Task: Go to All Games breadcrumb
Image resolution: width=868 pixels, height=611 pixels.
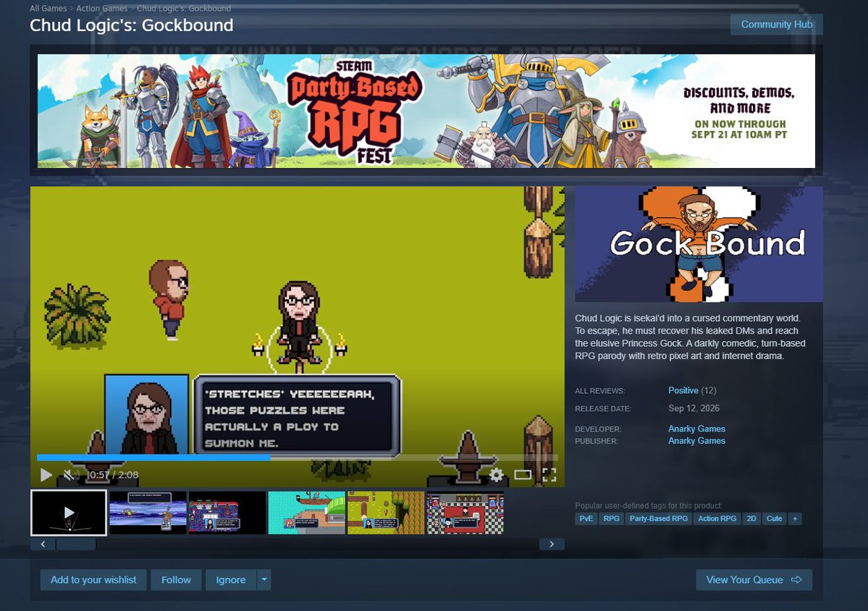Action: pyautogui.click(x=49, y=8)
